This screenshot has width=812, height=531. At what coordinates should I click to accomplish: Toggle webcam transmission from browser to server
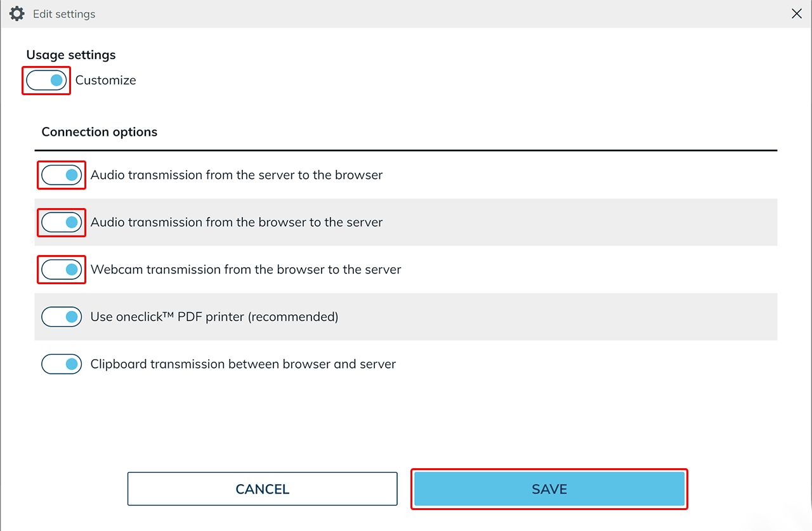(x=62, y=270)
